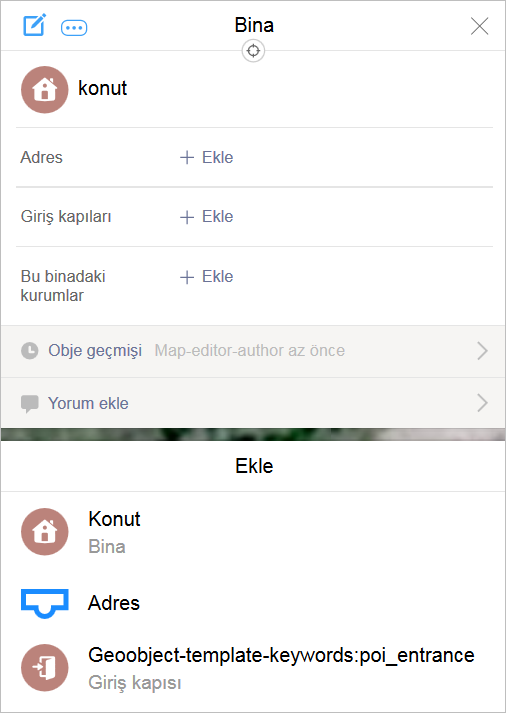Click the Giriş kapısı entrance door icon
This screenshot has width=506, height=713.
pyautogui.click(x=45, y=668)
